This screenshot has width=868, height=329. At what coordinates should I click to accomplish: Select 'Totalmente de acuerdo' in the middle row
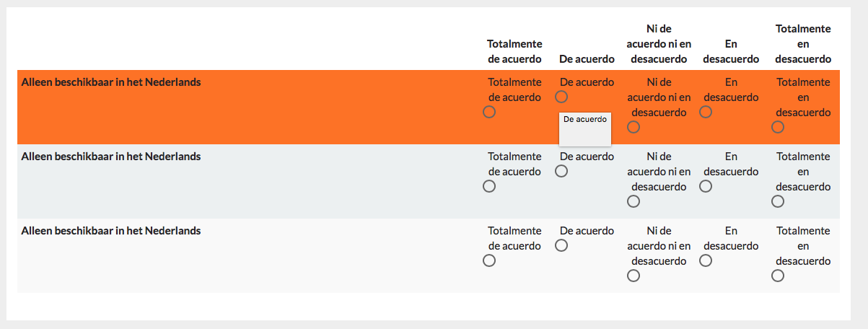click(x=489, y=186)
